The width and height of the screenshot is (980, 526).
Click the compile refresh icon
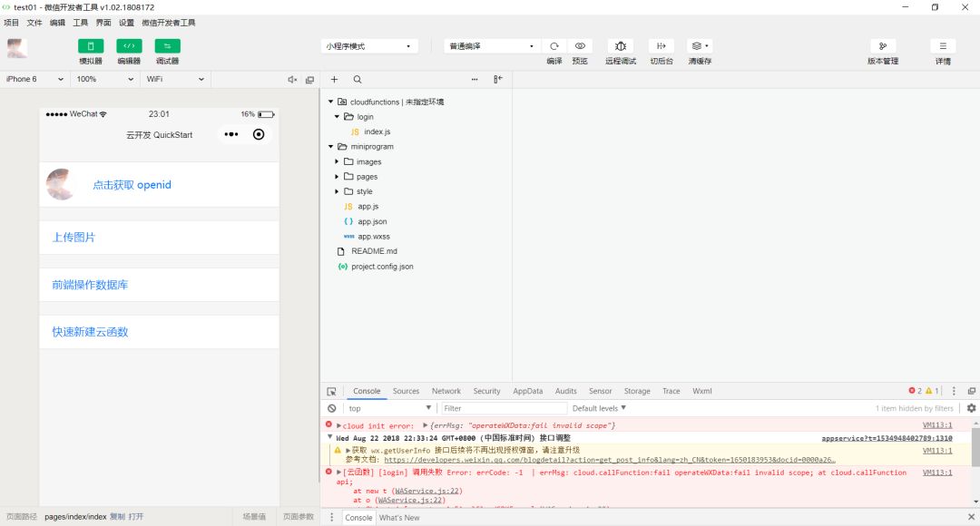pos(554,46)
